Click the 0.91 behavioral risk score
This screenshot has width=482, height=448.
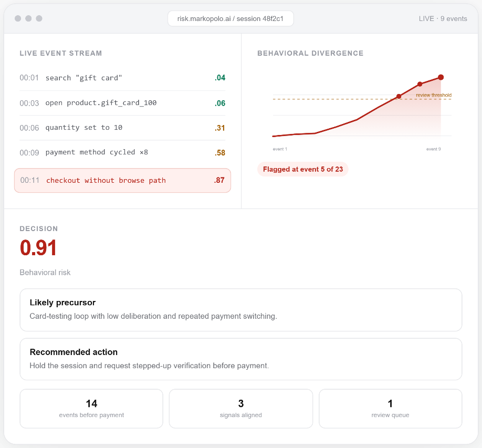[38, 248]
